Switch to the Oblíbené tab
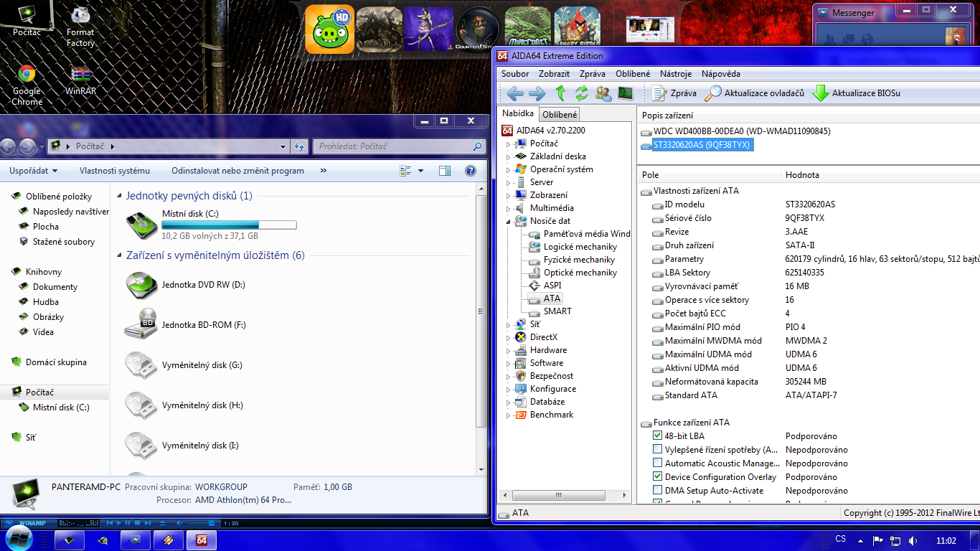This screenshot has width=980, height=551. (x=559, y=115)
